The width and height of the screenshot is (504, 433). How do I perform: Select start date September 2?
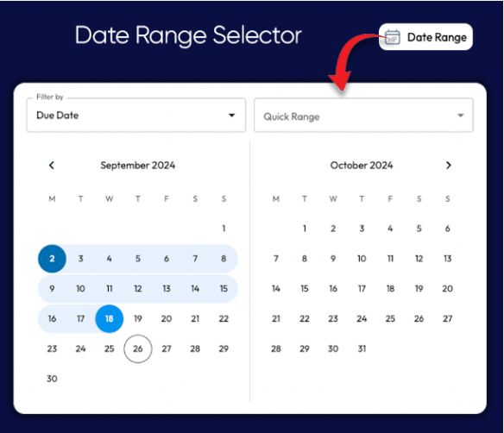point(52,259)
